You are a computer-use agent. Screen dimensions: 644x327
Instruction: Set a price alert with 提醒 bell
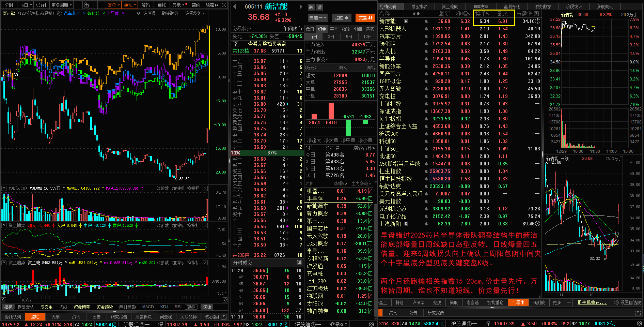(x=341, y=18)
